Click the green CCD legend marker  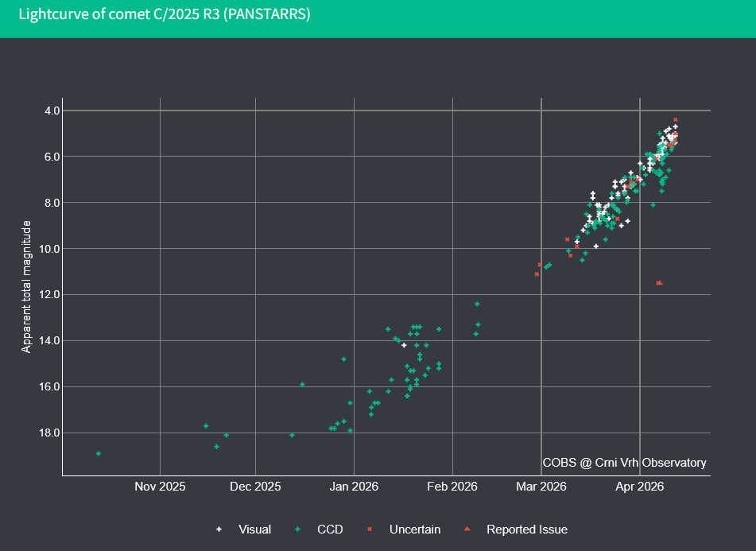tap(297, 530)
